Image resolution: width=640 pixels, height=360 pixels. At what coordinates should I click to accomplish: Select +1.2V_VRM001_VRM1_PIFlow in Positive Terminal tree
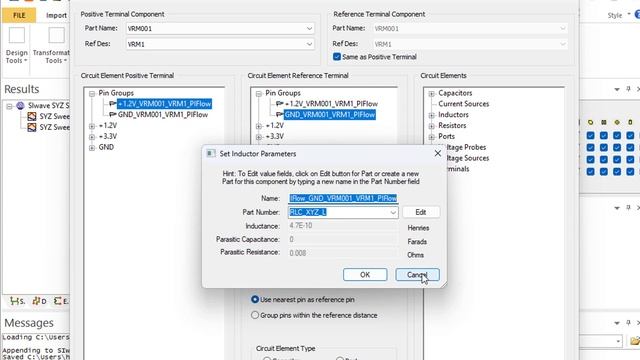point(164,104)
